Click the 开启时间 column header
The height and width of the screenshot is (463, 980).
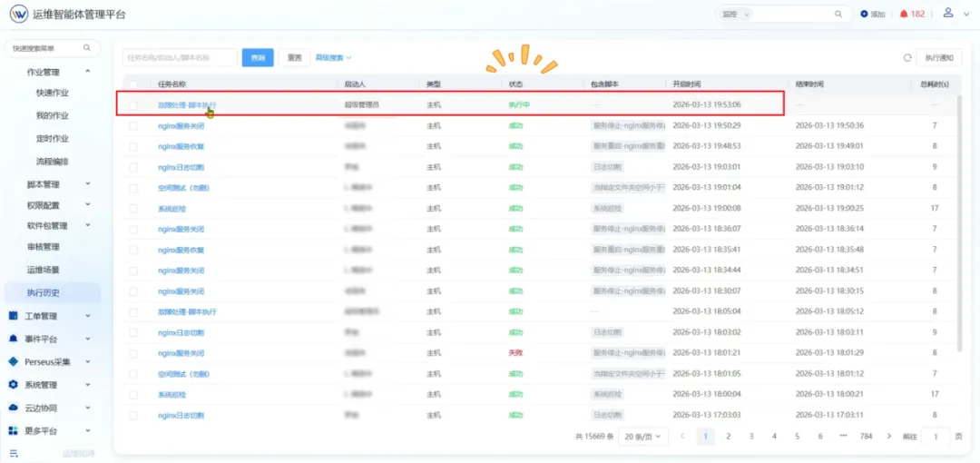(686, 84)
